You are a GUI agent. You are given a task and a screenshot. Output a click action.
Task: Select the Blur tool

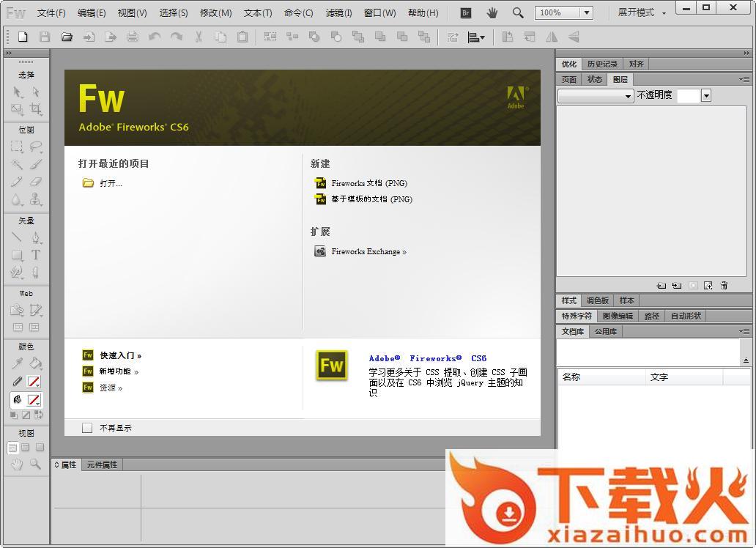(17, 199)
